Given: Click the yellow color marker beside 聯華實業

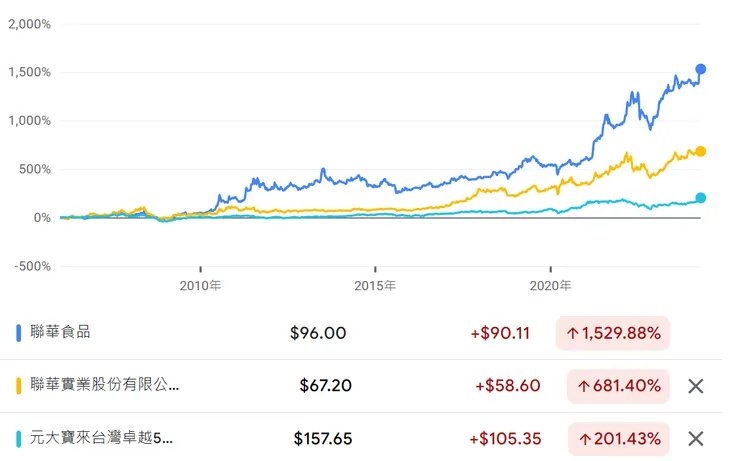Looking at the screenshot, I should tap(21, 386).
